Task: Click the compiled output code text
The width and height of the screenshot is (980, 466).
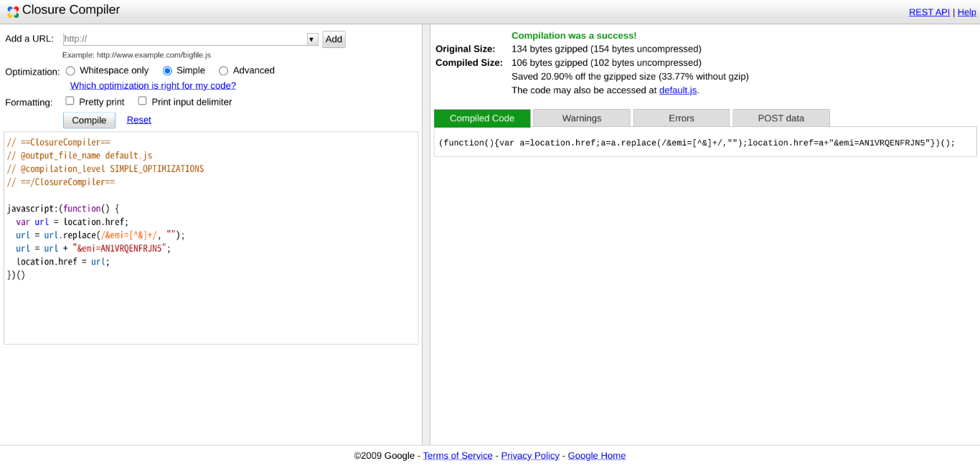Action: (x=697, y=143)
